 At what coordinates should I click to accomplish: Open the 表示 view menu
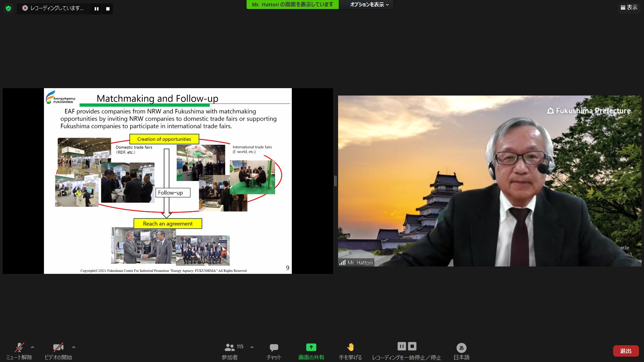(x=629, y=7)
